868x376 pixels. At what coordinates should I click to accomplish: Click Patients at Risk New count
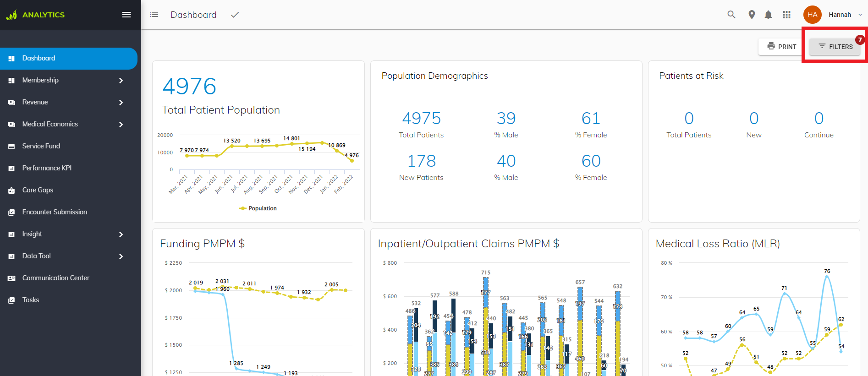(x=754, y=119)
